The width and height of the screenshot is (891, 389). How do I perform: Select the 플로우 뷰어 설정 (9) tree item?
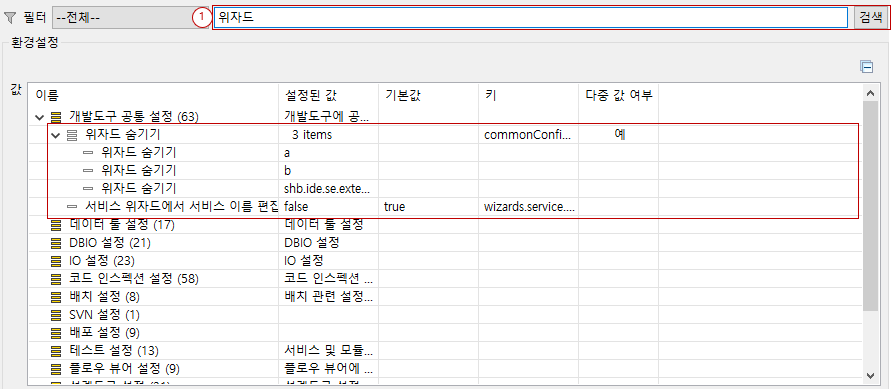pyautogui.click(x=124, y=369)
